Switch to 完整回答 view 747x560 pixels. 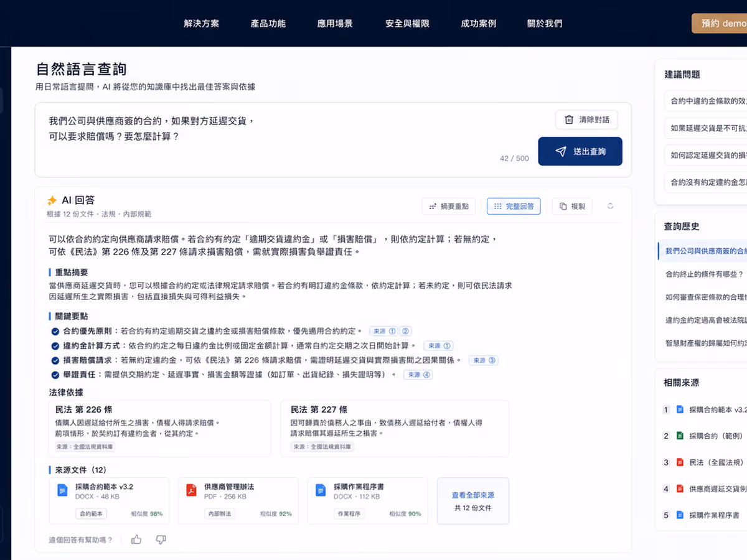[514, 207]
